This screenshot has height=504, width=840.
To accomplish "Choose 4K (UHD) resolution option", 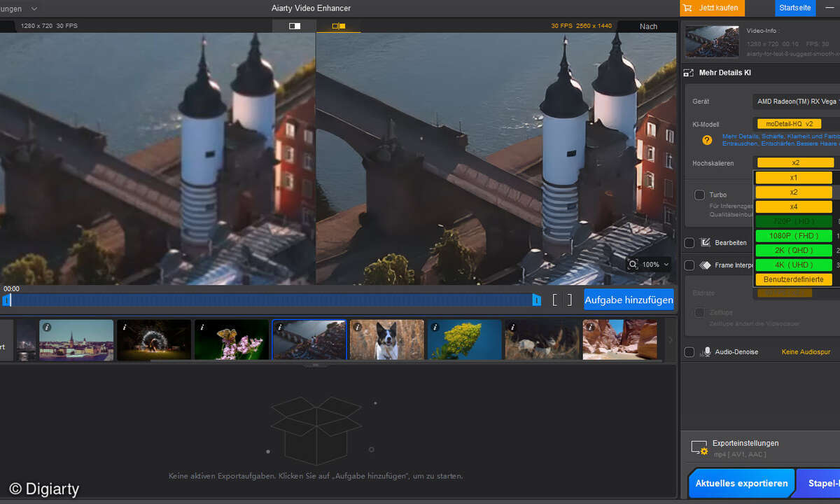I will click(794, 265).
